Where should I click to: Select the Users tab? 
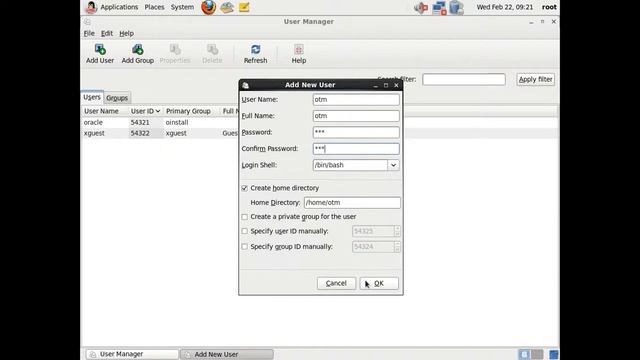92,97
